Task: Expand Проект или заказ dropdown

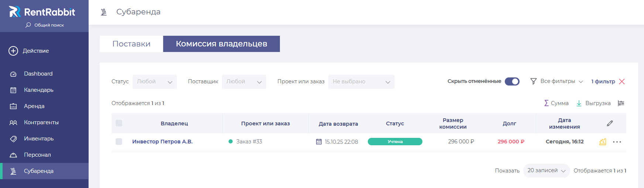Action: [x=361, y=82]
